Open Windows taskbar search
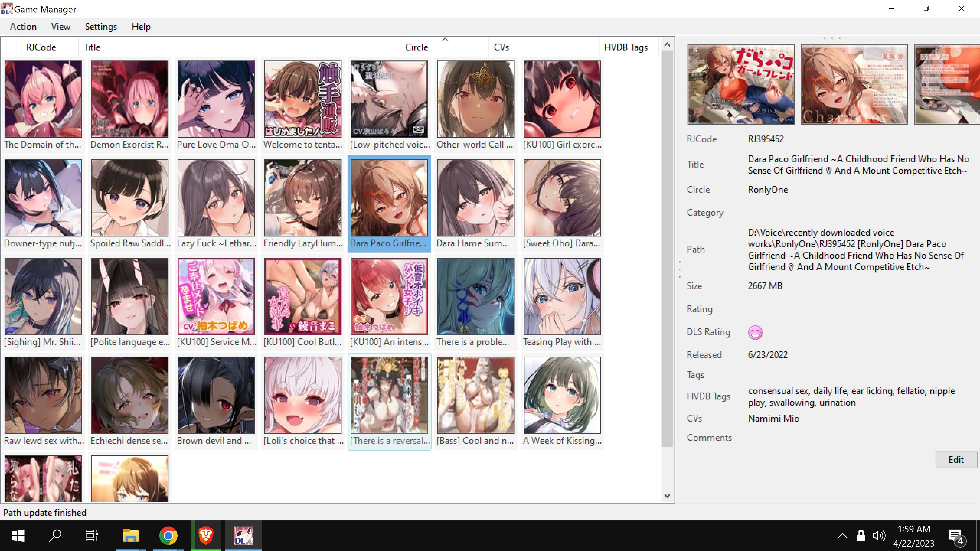This screenshot has height=551, width=980. click(56, 536)
